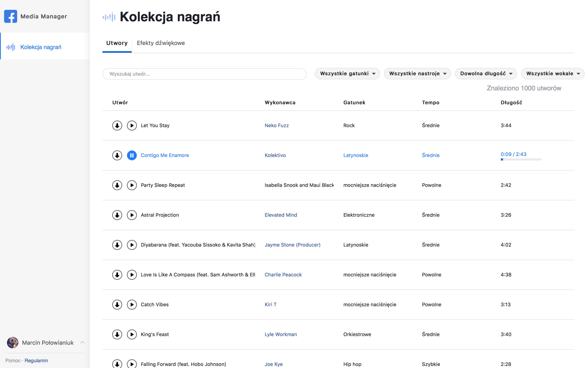Click the Hip hop genre cell

tap(352, 364)
